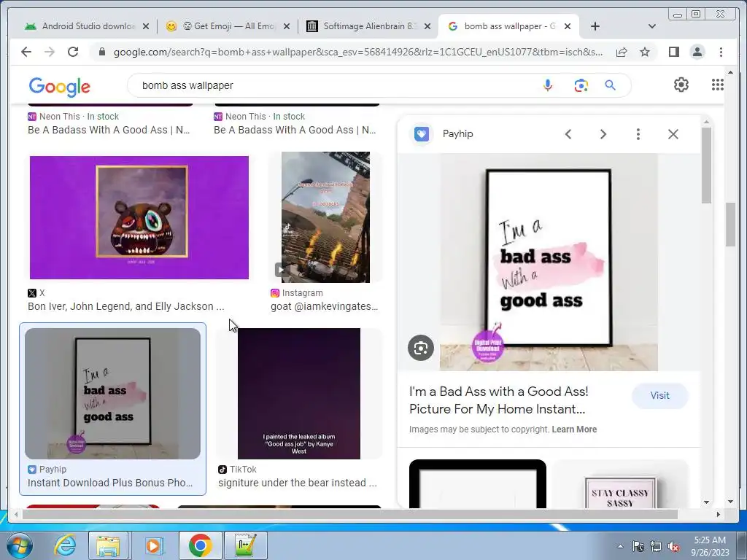Viewport: 747px width, 560px height.
Task: Click the network tray icon
Action: point(656,547)
